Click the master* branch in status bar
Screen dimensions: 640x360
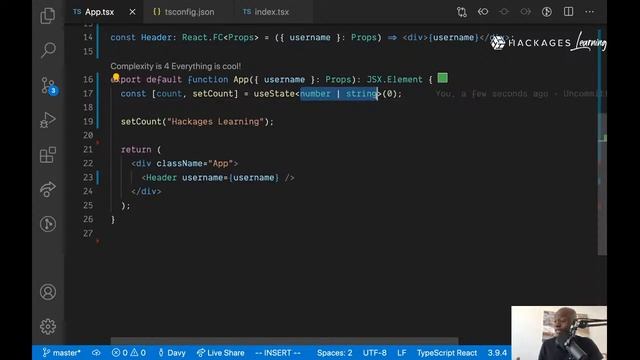62,353
